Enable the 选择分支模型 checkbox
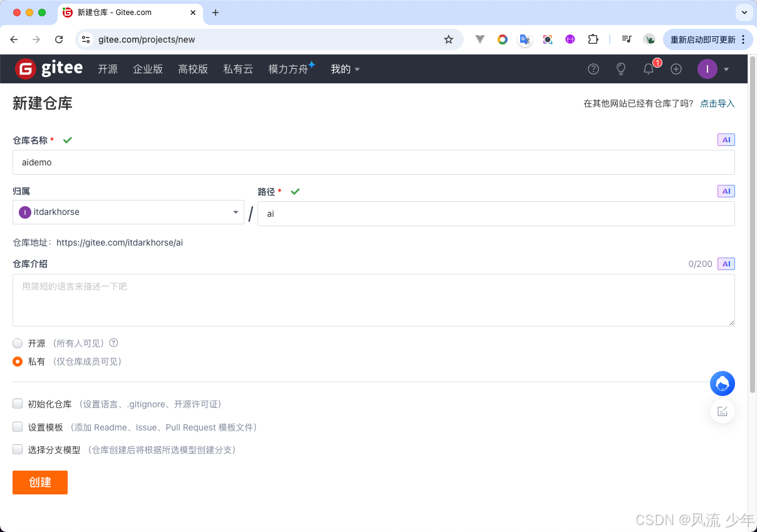The height and width of the screenshot is (532, 757). [x=18, y=449]
